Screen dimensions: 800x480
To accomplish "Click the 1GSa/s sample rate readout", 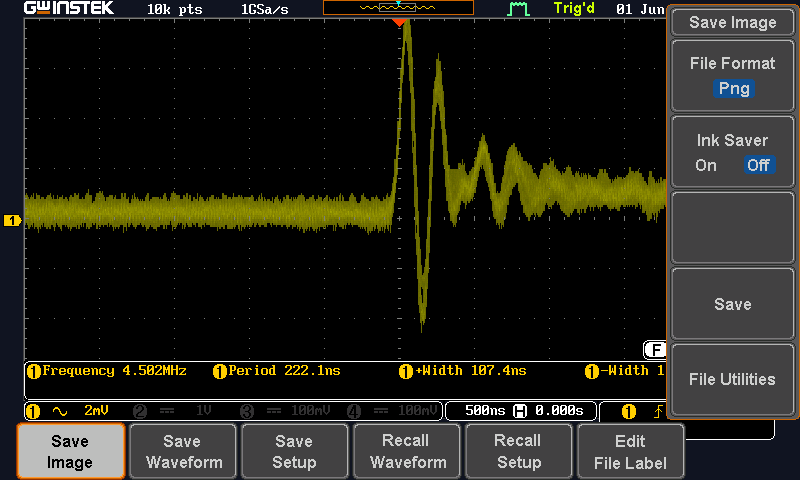I will (x=264, y=9).
